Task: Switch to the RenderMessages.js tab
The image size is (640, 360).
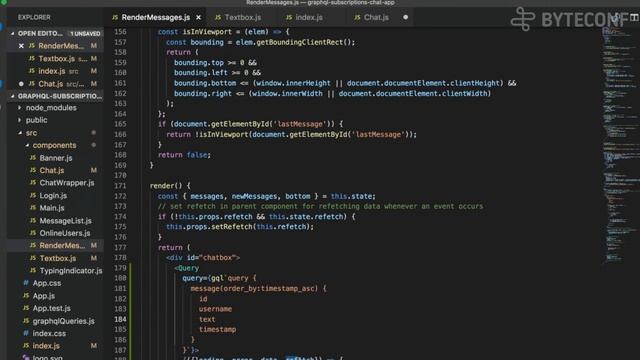Action: click(156, 18)
